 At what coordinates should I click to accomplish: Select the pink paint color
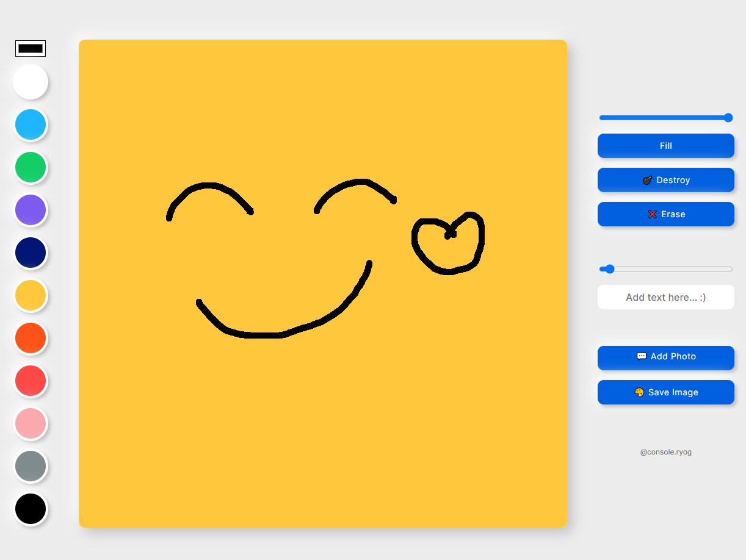coord(31,423)
